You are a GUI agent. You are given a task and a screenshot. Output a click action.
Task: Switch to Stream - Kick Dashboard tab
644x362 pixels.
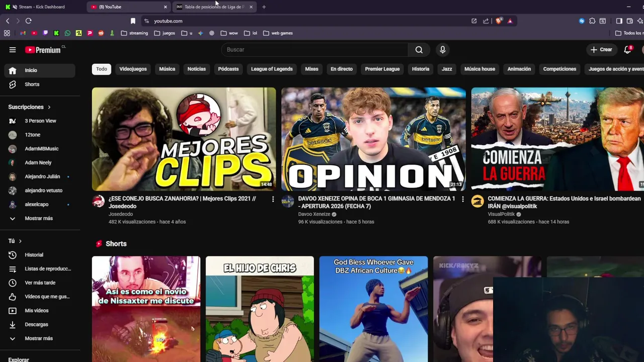(x=42, y=7)
